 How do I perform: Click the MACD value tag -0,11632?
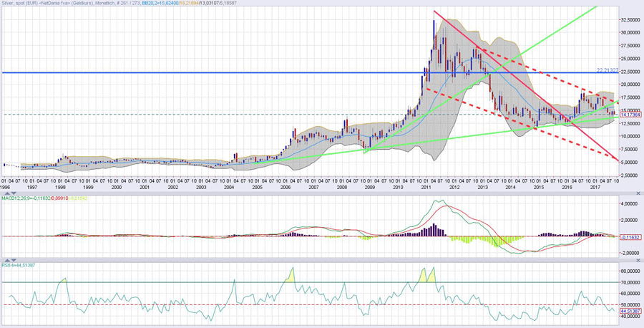[630, 237]
